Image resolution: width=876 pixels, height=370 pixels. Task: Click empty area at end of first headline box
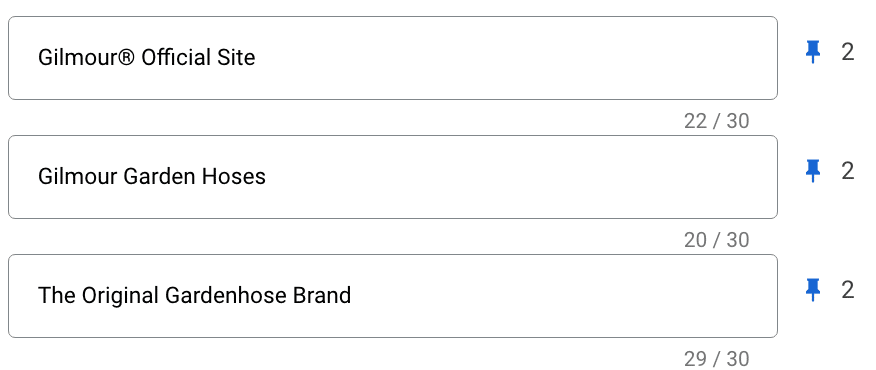pos(514,58)
